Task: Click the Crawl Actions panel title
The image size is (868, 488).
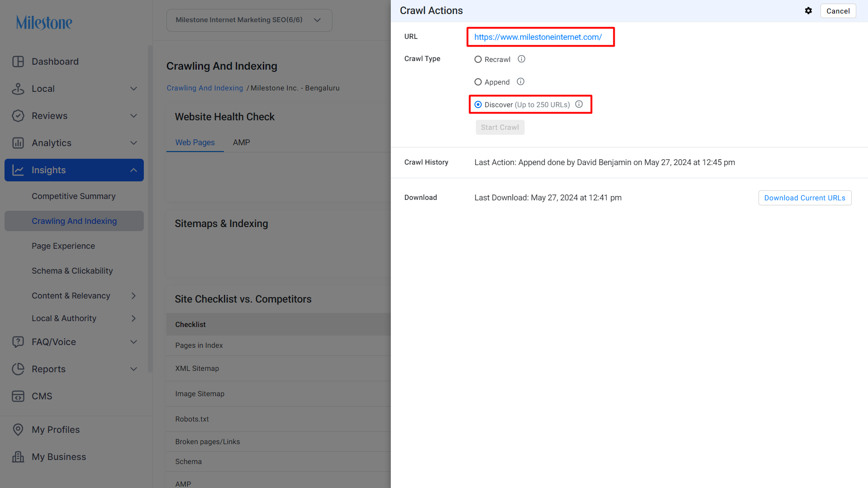Action: coord(431,11)
